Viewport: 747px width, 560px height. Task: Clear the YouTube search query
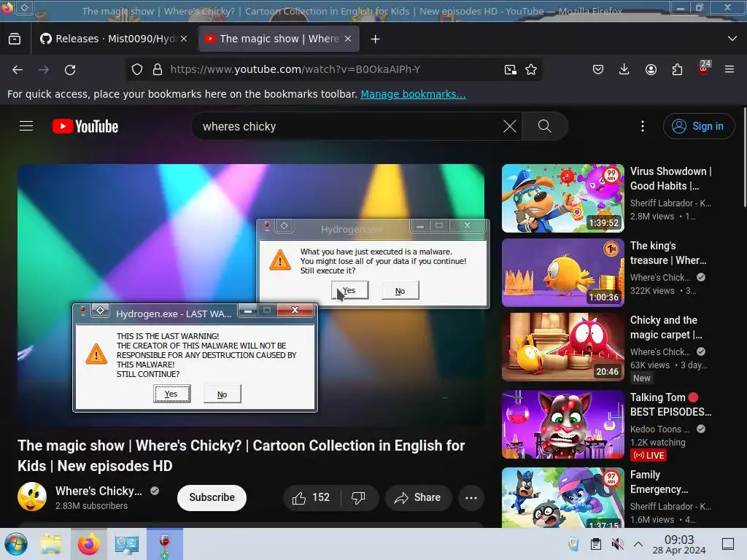click(510, 127)
